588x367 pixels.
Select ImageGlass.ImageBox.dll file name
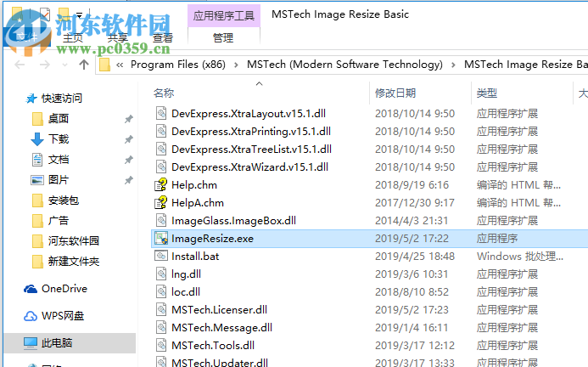click(233, 221)
